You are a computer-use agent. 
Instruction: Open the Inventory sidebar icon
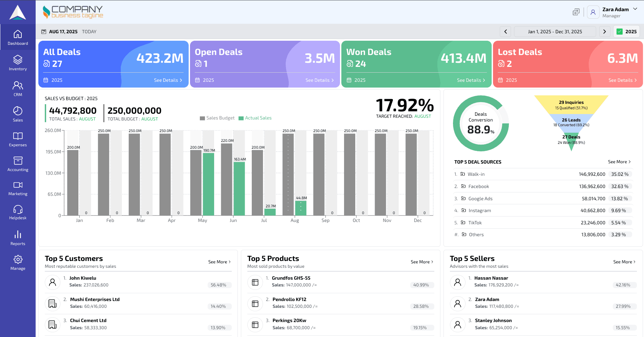(x=18, y=60)
